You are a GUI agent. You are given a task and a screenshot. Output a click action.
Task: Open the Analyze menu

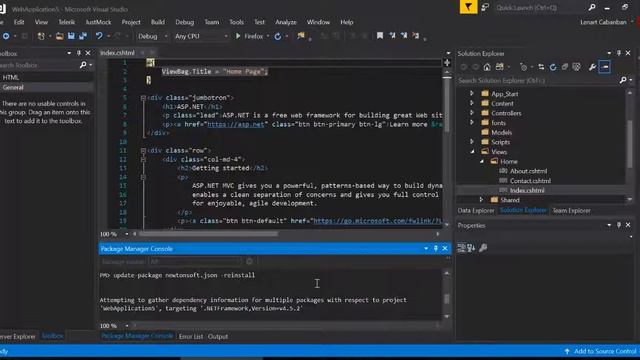(x=286, y=22)
